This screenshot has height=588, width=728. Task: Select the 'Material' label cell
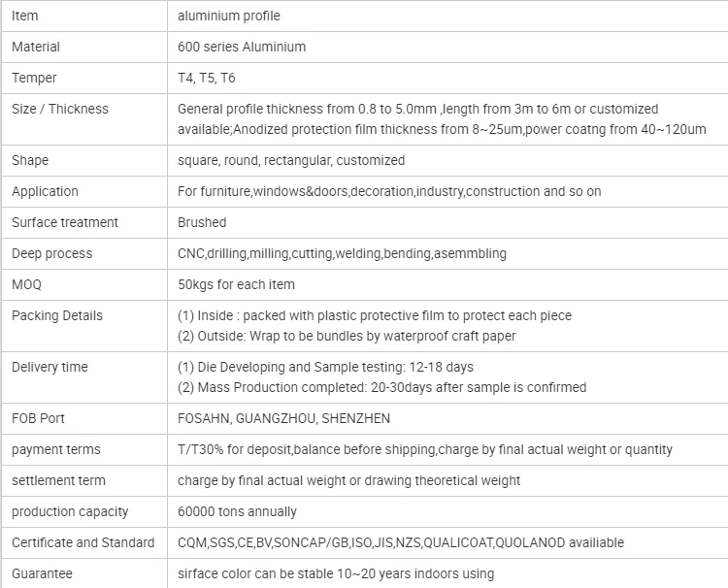point(36,47)
